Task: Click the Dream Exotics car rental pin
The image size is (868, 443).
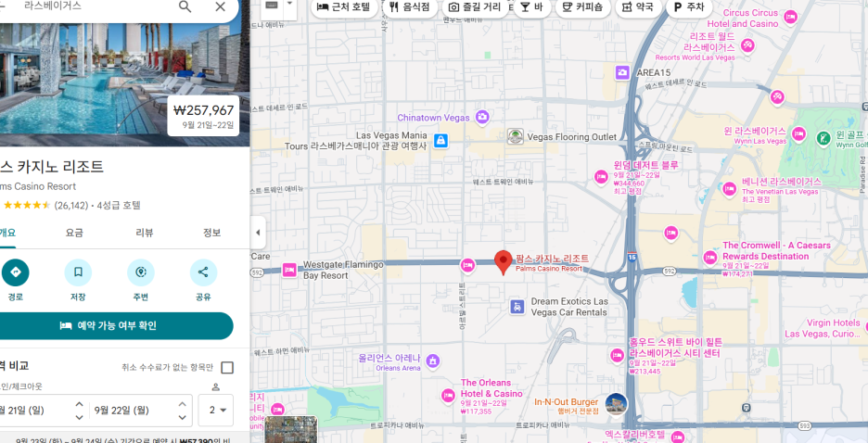Action: coord(517,307)
